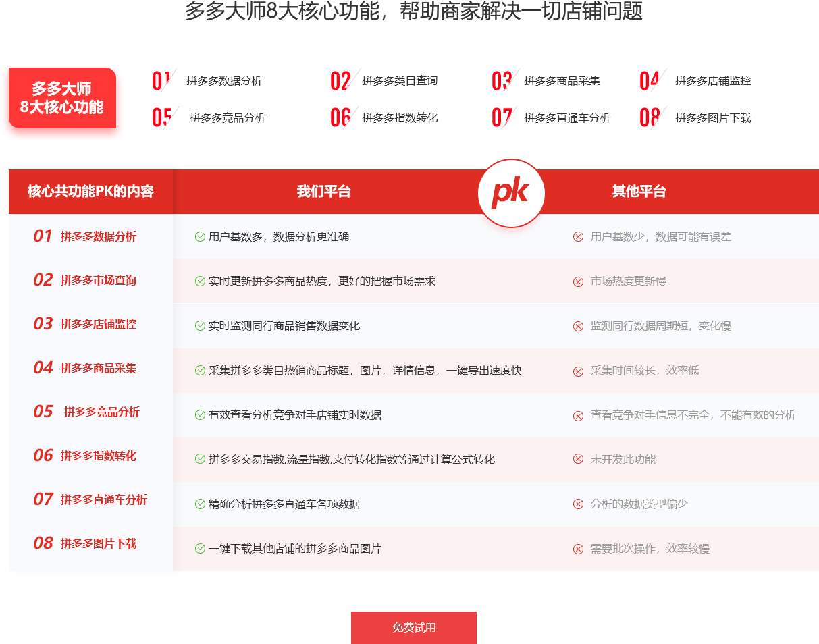Click the round PK badge icon
The height and width of the screenshot is (644, 819).
tap(510, 193)
